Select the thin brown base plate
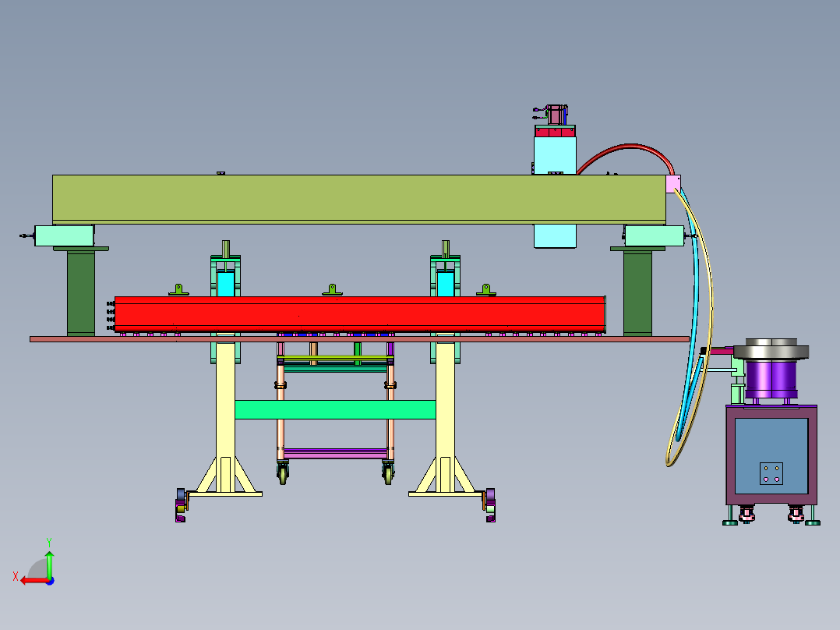Image resolution: width=840 pixels, height=630 pixels. click(359, 339)
